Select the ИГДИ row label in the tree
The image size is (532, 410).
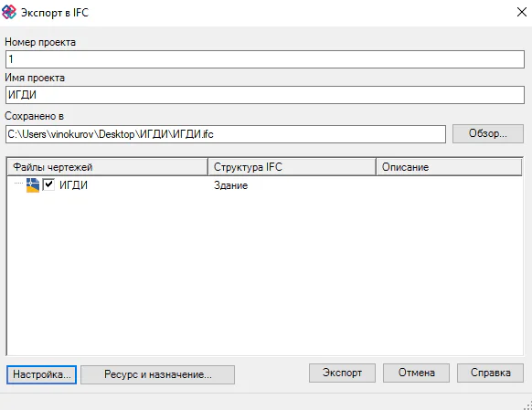(73, 185)
